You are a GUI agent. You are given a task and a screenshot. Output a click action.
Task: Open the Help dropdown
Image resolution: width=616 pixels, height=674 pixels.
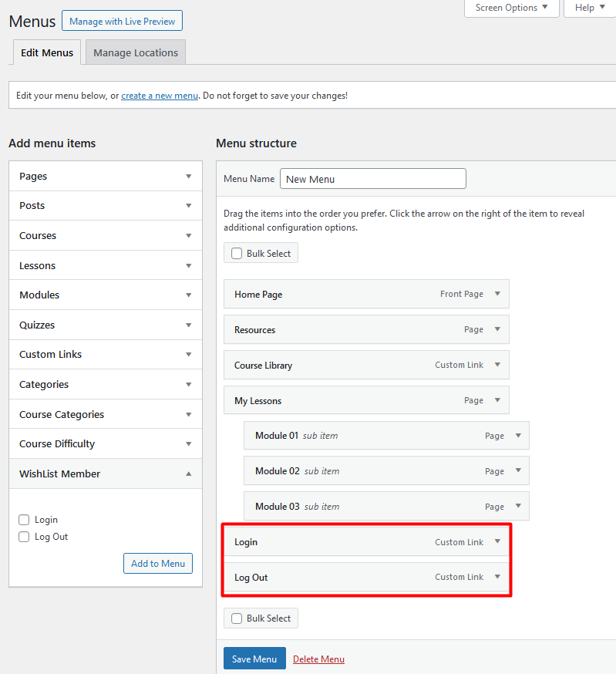click(x=590, y=8)
